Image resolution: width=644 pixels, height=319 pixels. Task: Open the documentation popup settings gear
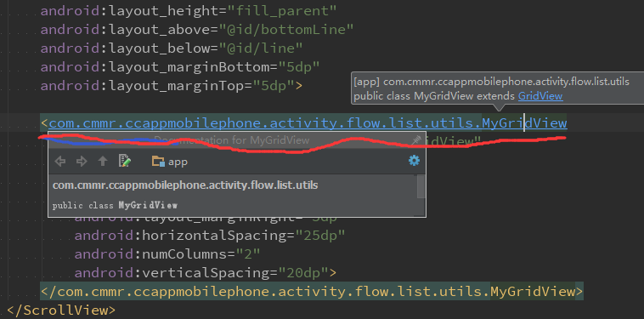(414, 160)
